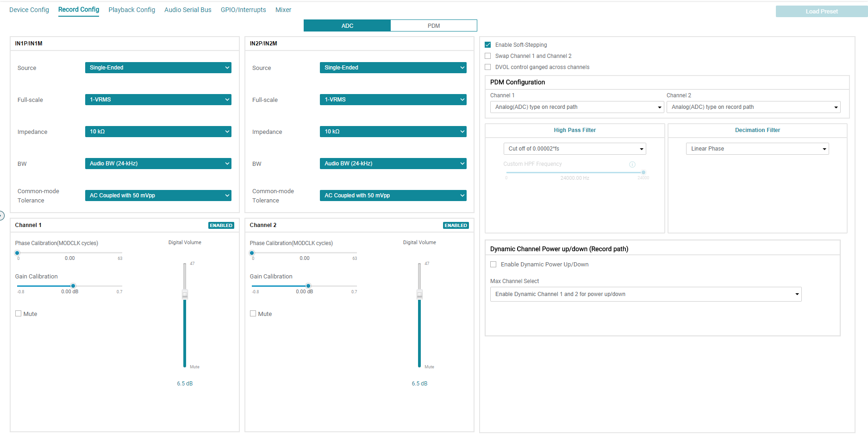Mute Channel 2 checkbox
Image resolution: width=868 pixels, height=448 pixels.
(x=253, y=314)
